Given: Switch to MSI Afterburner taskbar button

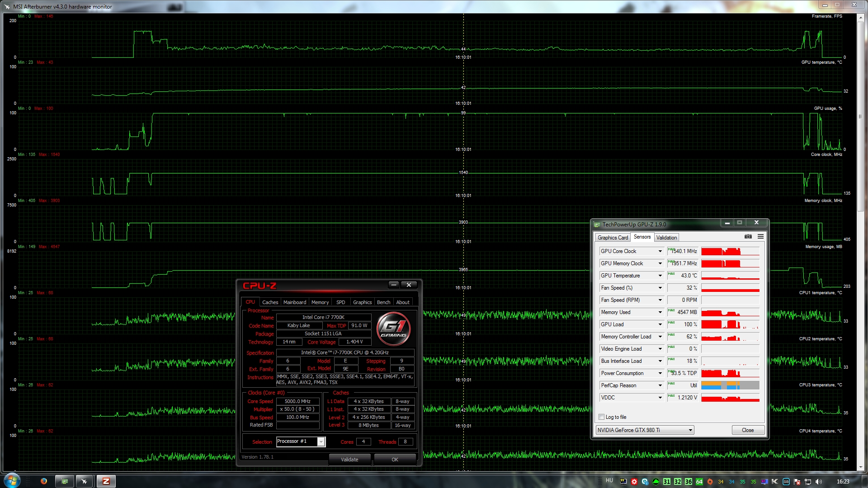Looking at the screenshot, I should click(84, 481).
